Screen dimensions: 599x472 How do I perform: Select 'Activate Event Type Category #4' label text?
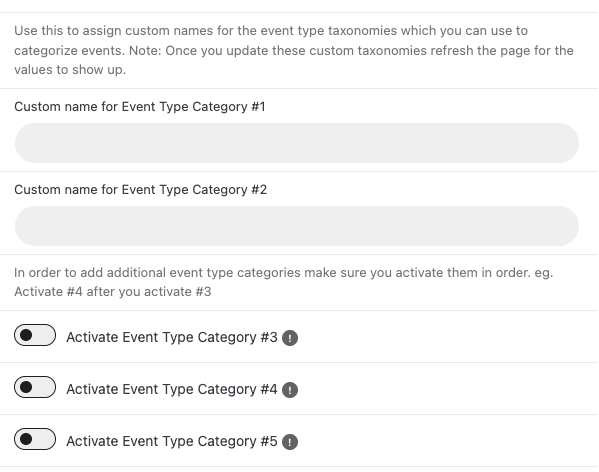(x=172, y=389)
